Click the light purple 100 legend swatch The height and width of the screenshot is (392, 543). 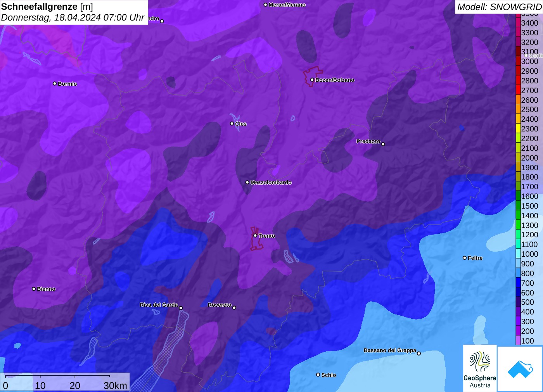tap(518, 341)
